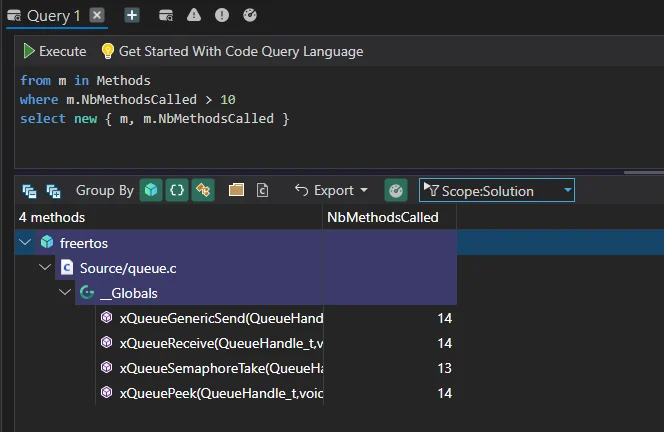Click value 14 for xQueueReceive
This screenshot has height=432, width=664.
(x=445, y=343)
